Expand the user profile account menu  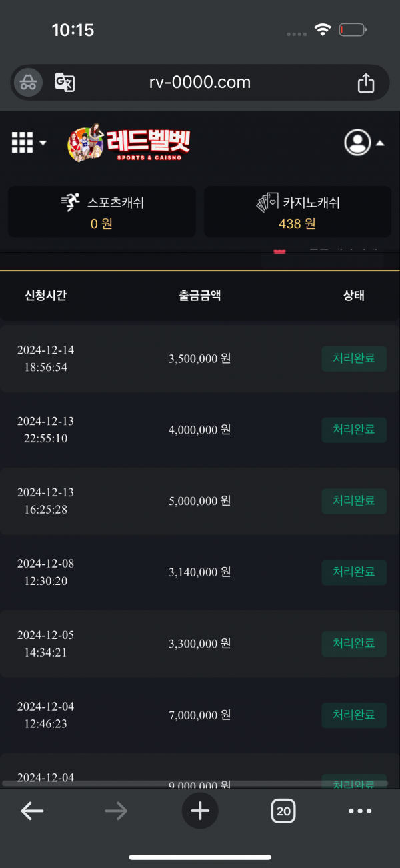click(363, 142)
